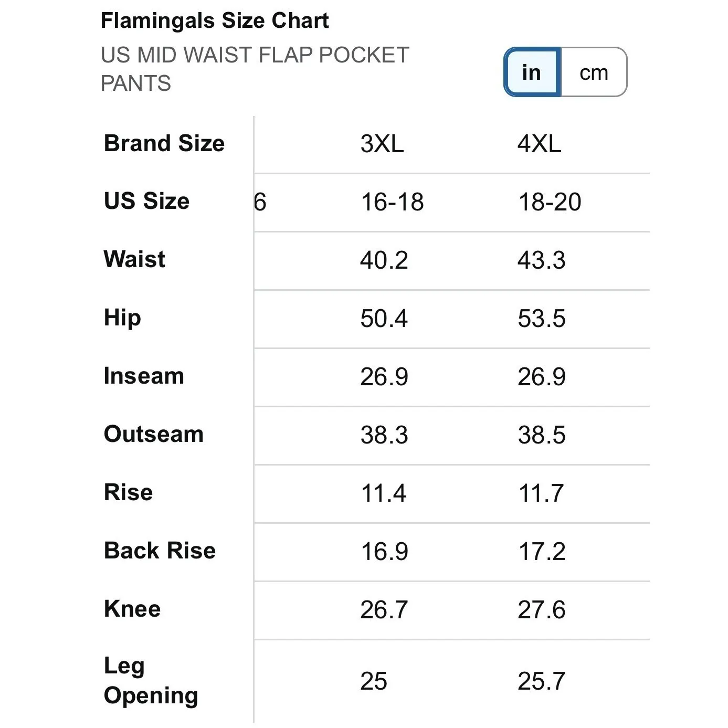Switch units to inches with 'in' toggle
The height and width of the screenshot is (728, 728).
coord(532,72)
